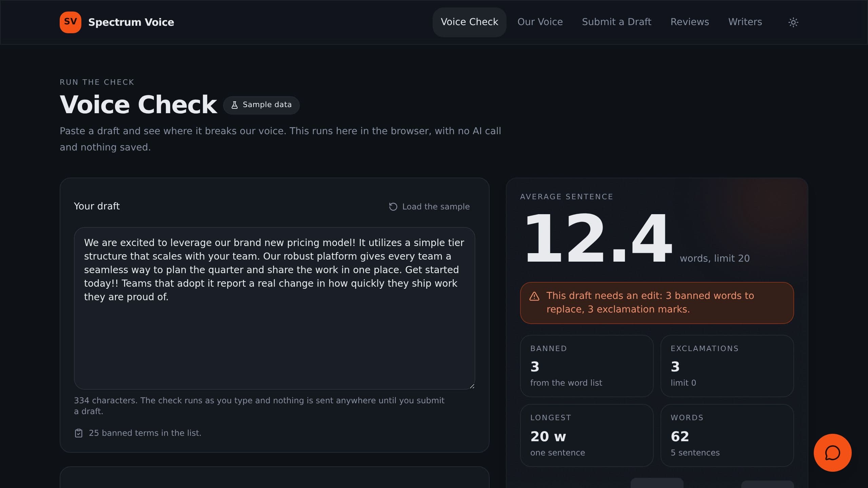Click the "5 sentences" text

tap(695, 453)
